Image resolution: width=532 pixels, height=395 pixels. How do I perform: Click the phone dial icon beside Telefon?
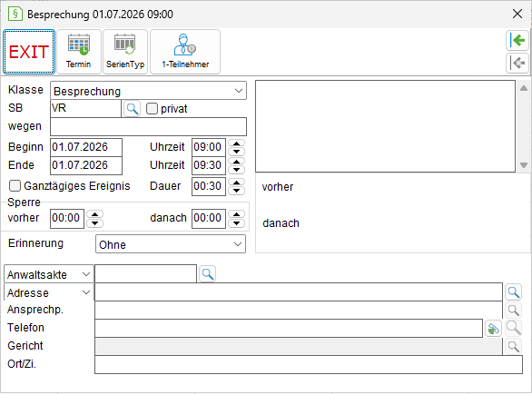coord(493,329)
